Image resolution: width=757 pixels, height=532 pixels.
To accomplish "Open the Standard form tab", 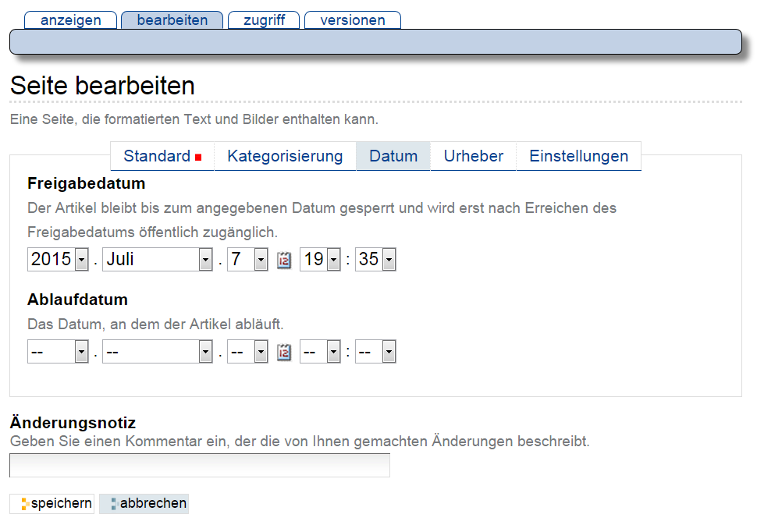I will (162, 156).
